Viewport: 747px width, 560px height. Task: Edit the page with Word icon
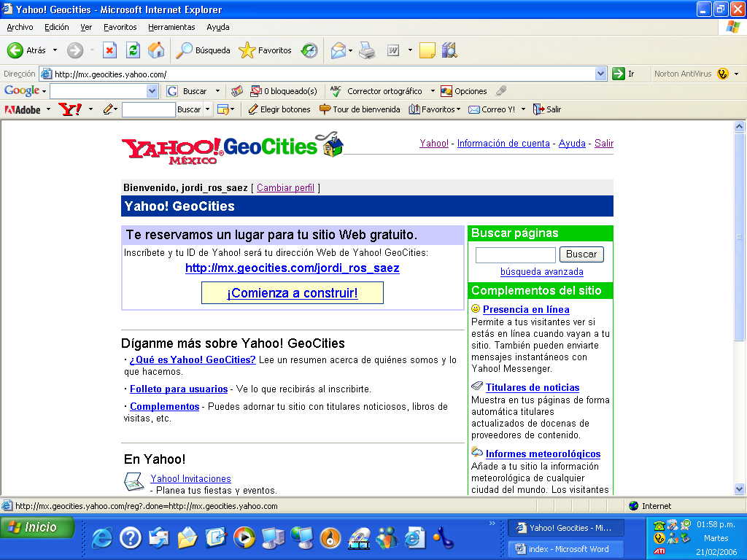pos(393,50)
